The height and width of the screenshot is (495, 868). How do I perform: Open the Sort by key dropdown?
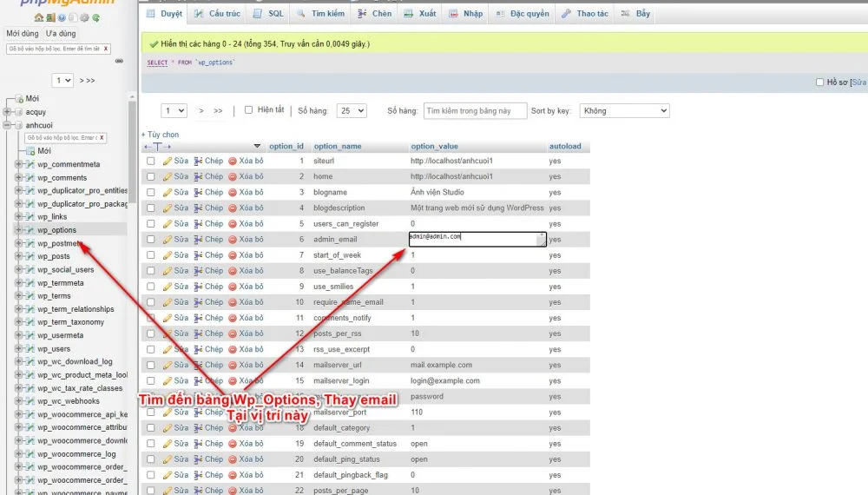pyautogui.click(x=624, y=111)
